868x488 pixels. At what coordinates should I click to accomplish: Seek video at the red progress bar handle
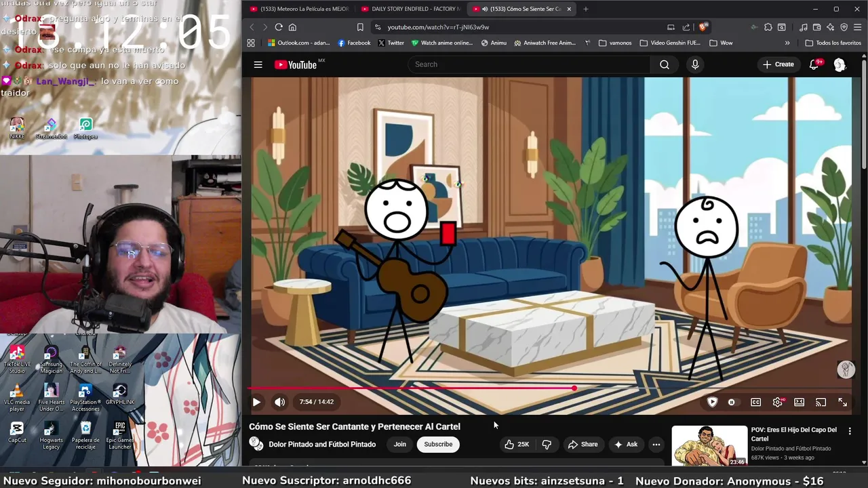(x=574, y=388)
